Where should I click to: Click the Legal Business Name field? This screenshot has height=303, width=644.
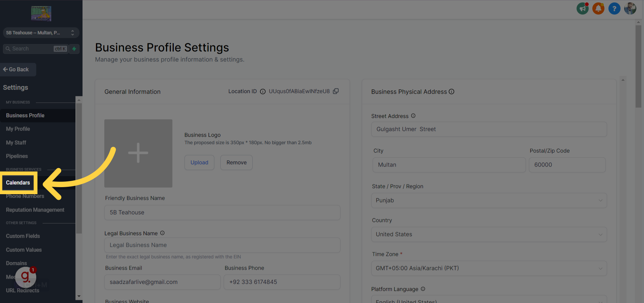[x=222, y=245]
